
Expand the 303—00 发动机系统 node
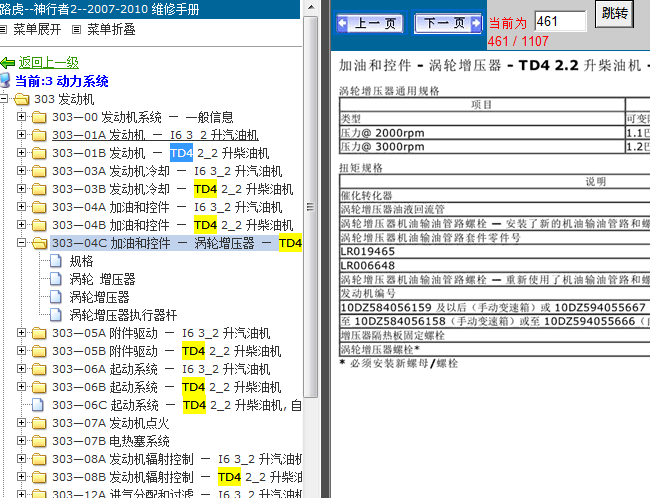tap(21, 117)
